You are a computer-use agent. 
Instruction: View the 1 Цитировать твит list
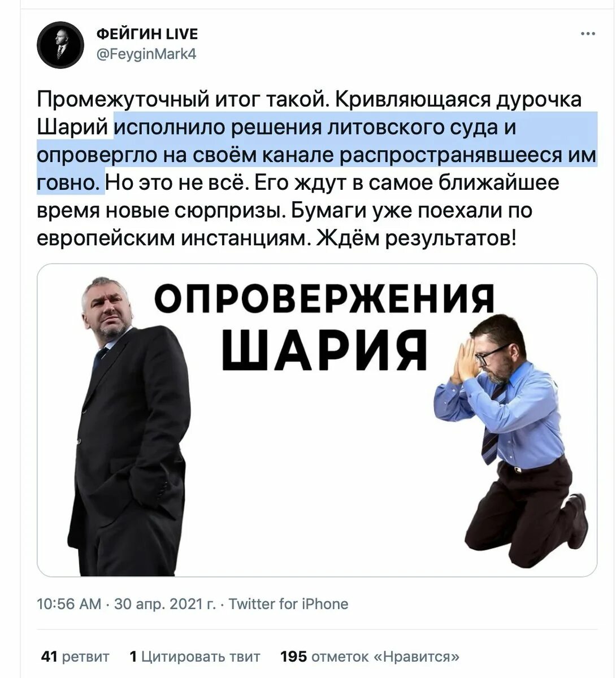[195, 657]
